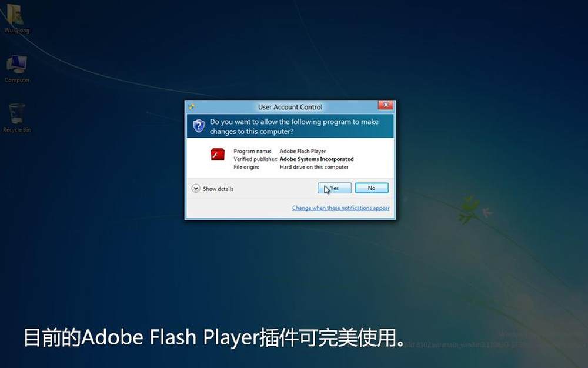Viewport: 588px width, 368px height.
Task: Click the Adobe Flash Player program name text
Action: [303, 152]
